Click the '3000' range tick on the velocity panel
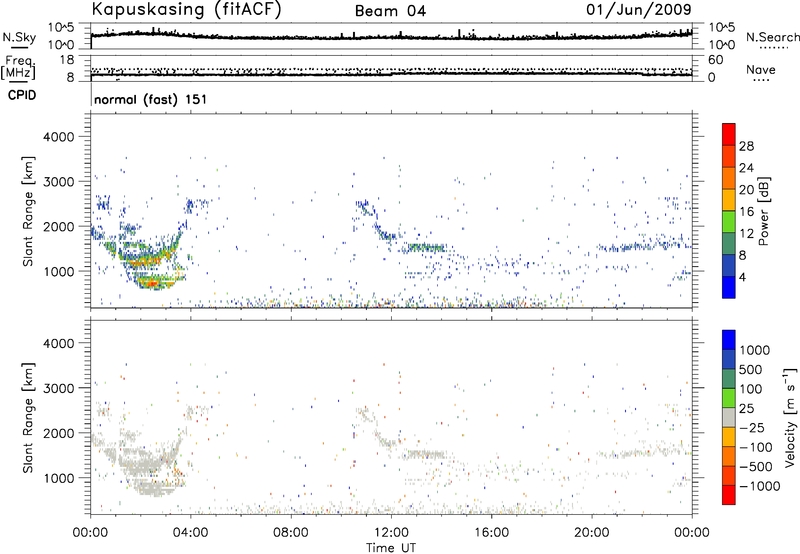Viewport: 800px width, 554px height. pyautogui.click(x=59, y=388)
